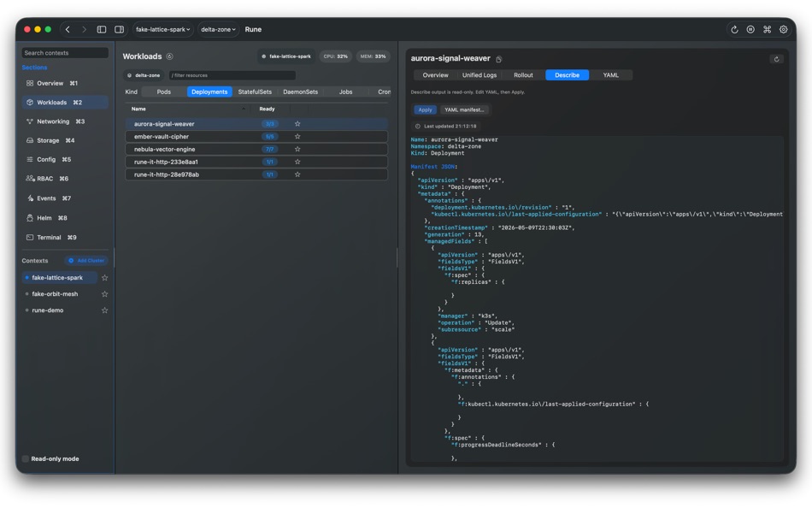Image resolution: width=812 pixels, height=508 pixels.
Task: Star the aurora-signal-weaver deployment
Action: pyautogui.click(x=297, y=124)
